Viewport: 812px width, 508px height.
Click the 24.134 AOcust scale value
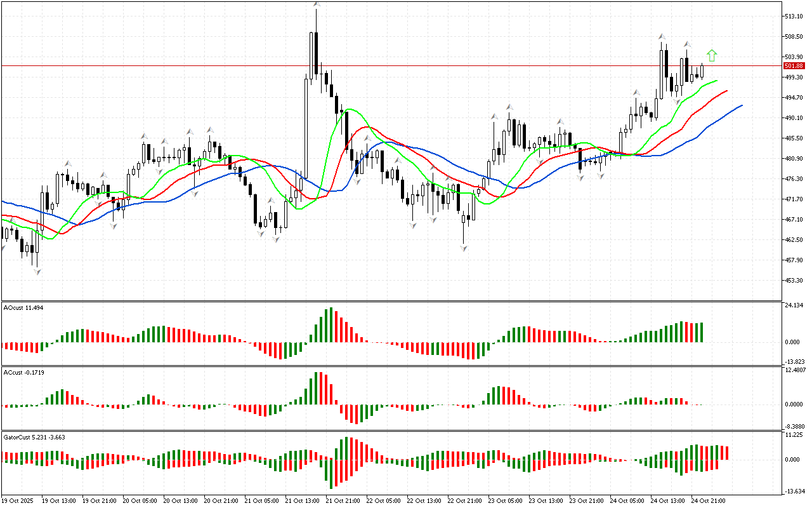[794, 305]
